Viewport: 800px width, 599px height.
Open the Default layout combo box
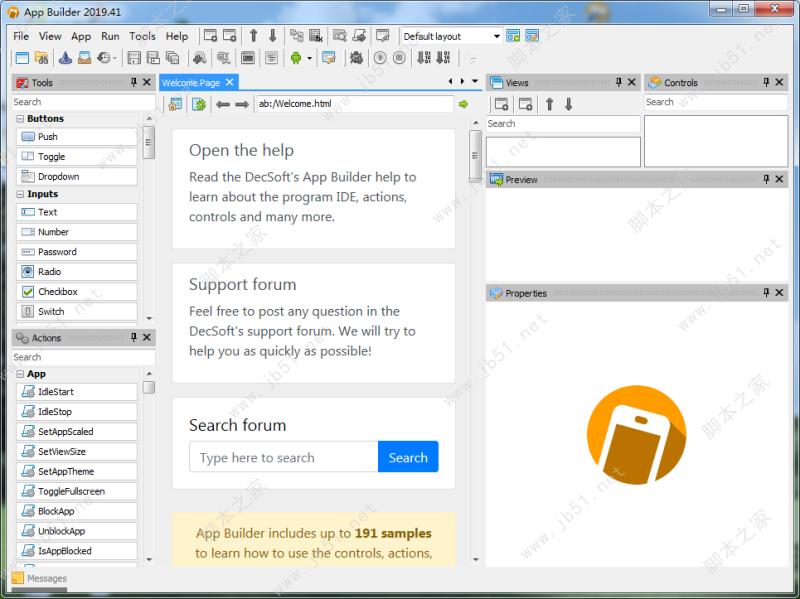(452, 36)
